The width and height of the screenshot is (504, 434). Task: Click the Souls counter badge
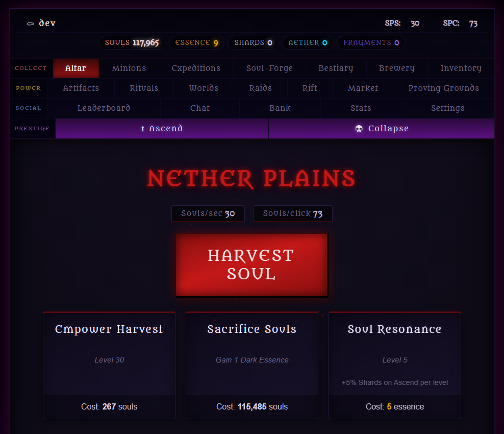(132, 42)
